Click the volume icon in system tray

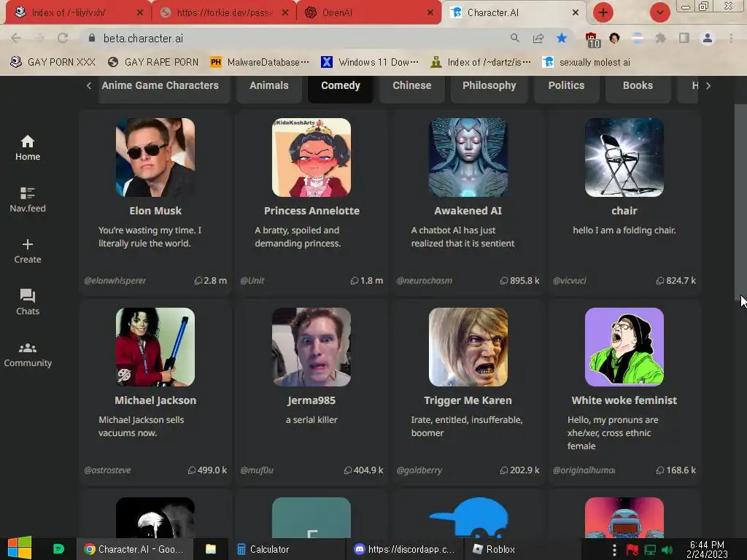click(x=667, y=550)
